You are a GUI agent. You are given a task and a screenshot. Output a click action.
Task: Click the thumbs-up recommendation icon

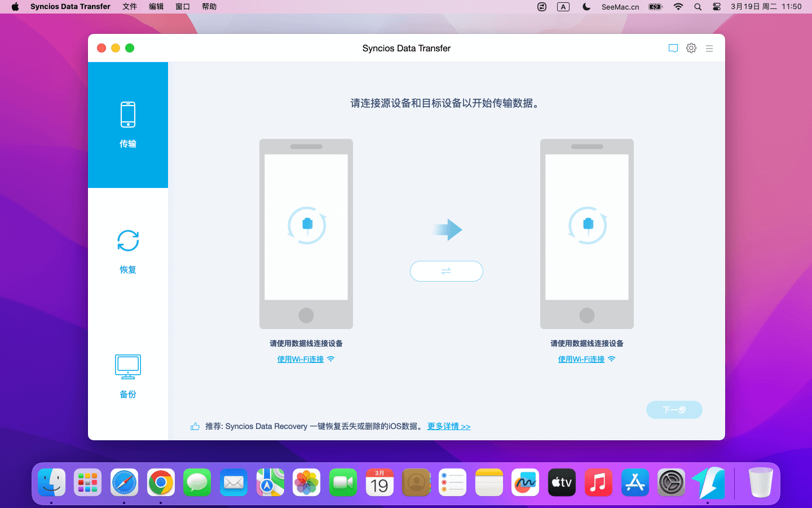pos(195,426)
